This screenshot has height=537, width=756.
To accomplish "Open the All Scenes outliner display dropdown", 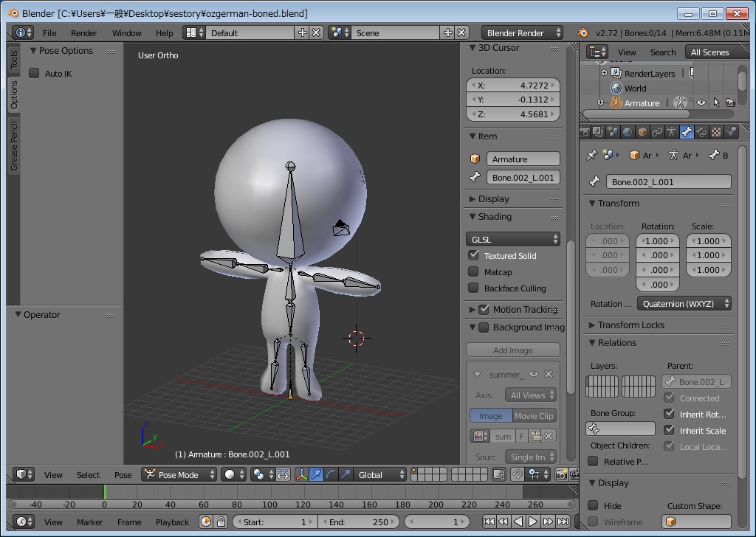I will point(718,52).
